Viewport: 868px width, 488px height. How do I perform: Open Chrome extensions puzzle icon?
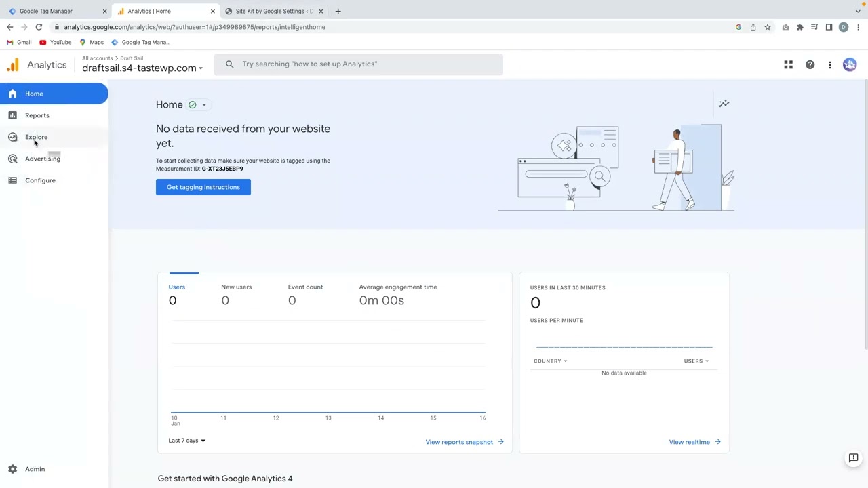pyautogui.click(x=800, y=27)
